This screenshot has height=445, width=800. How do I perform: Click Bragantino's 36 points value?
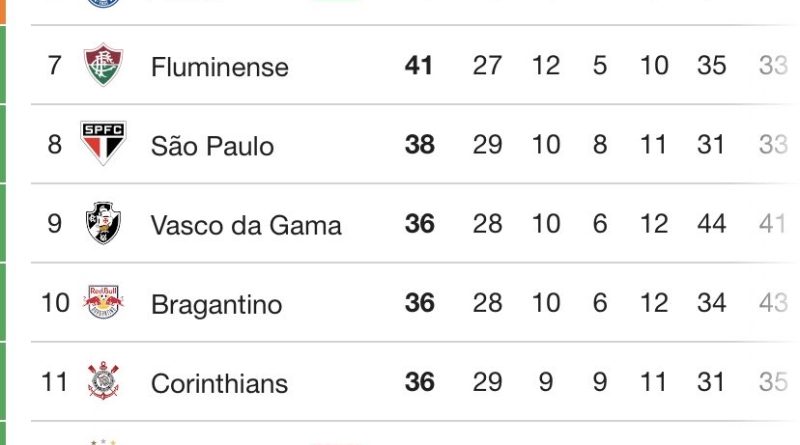(420, 303)
